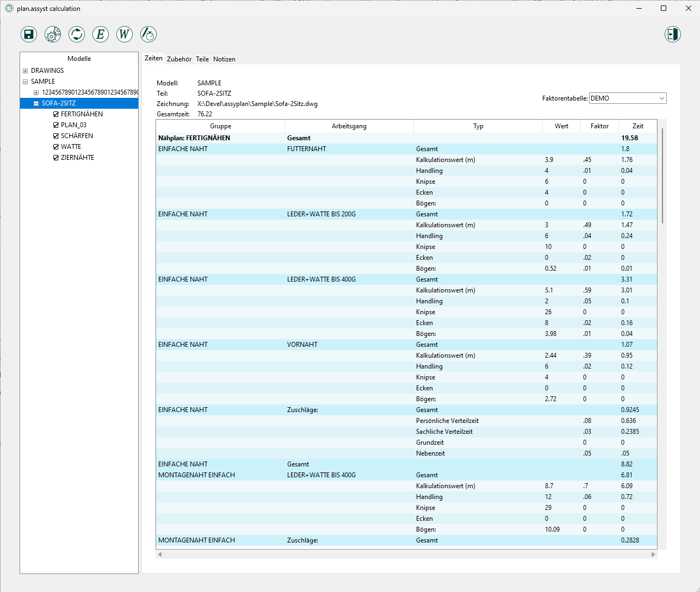Click the app icon in the title bar

9,8
